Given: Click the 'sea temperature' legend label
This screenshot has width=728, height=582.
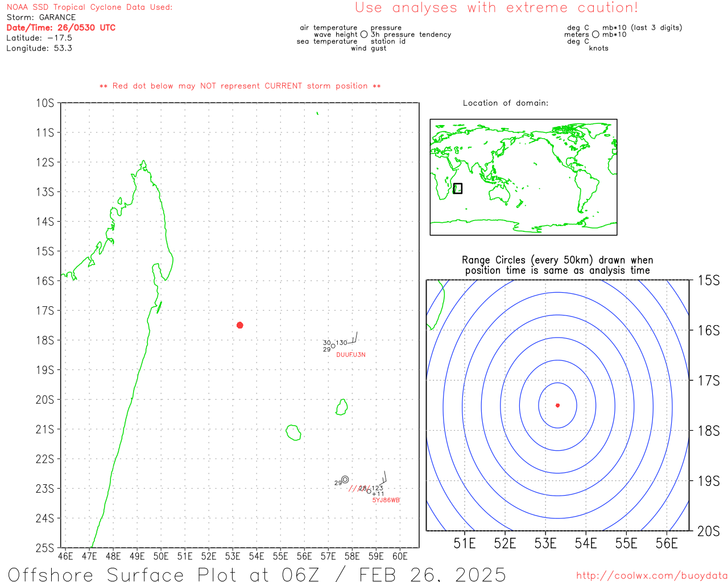Looking at the screenshot, I should 327,41.
